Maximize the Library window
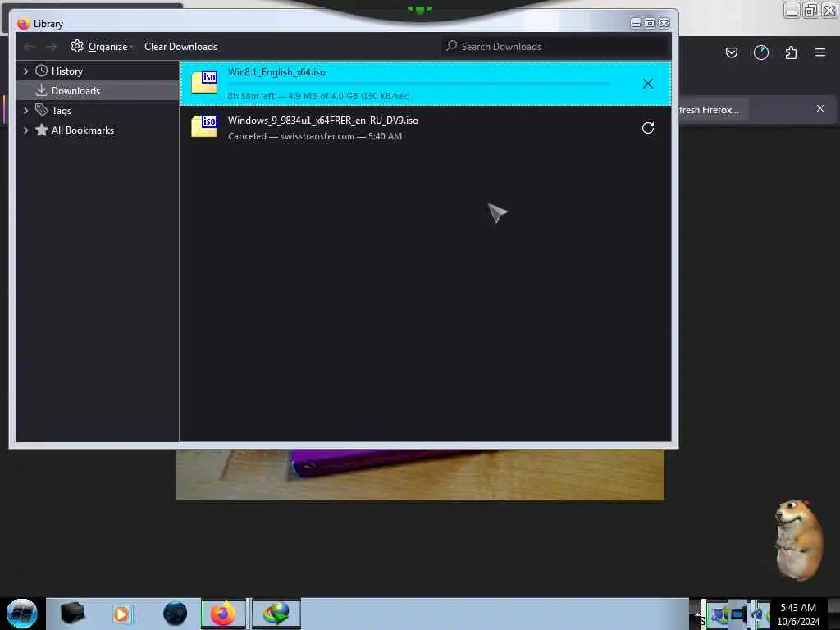Viewport: 840px width, 630px height. 650,23
